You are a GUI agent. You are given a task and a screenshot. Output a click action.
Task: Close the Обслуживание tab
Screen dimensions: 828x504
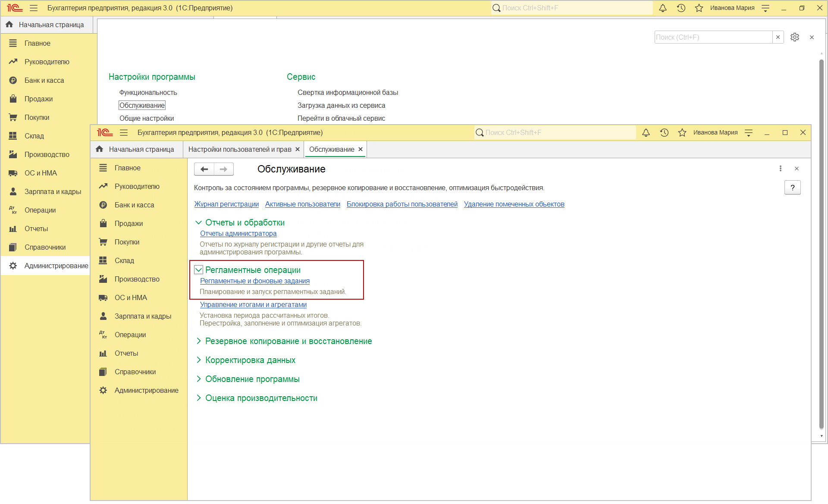[361, 149]
